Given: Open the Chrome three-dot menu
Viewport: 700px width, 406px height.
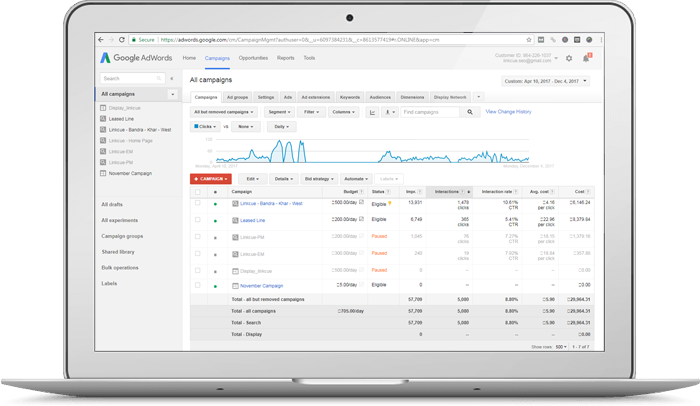Looking at the screenshot, I should (601, 40).
